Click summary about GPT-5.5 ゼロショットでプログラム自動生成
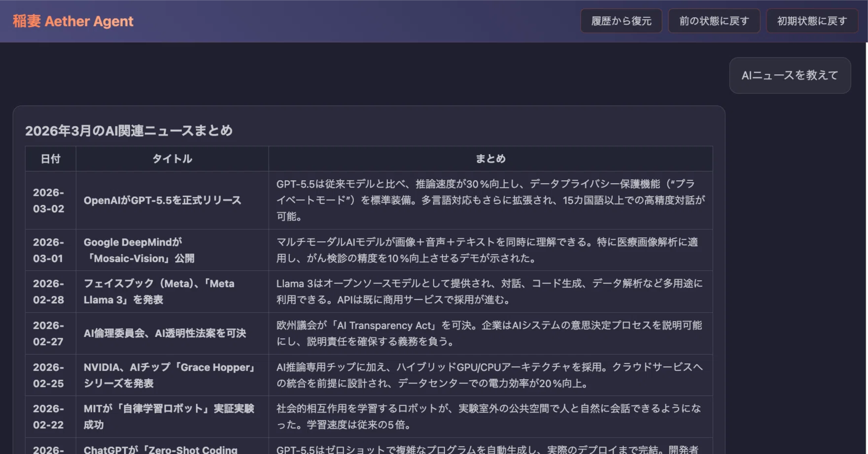 (x=487, y=449)
